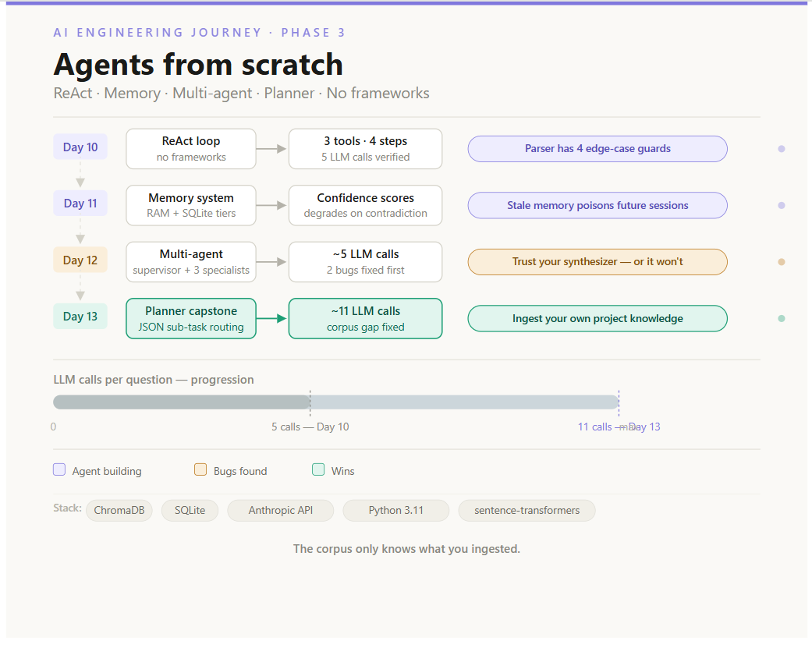
Task: Click the Day 12 badge
Action: (80, 260)
